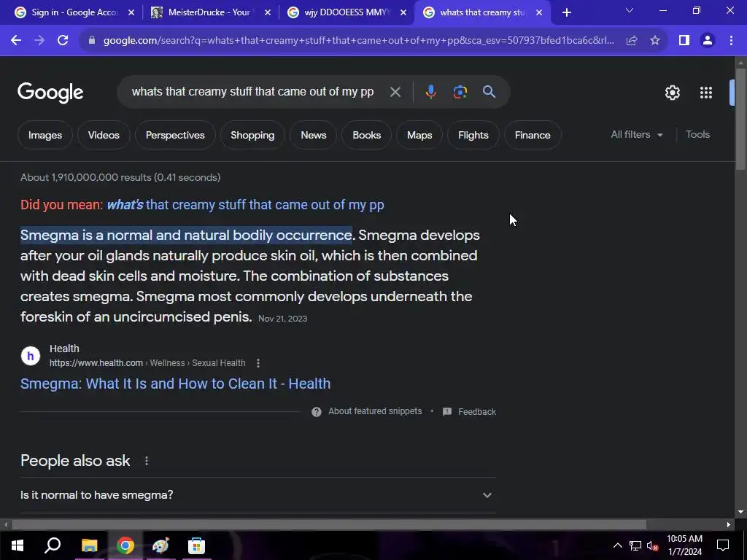
Task: Select the Videos filter
Action: coord(104,135)
